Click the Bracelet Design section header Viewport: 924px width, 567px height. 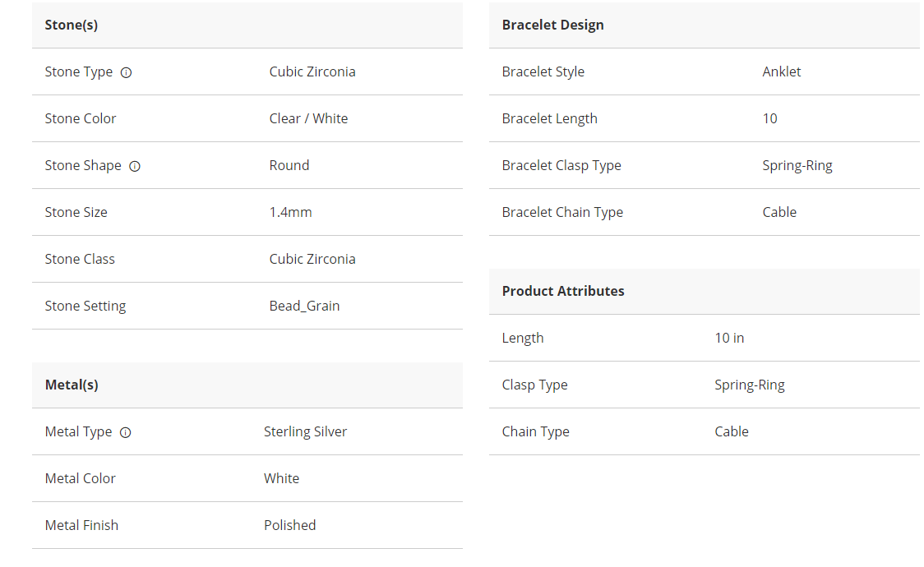[552, 25]
